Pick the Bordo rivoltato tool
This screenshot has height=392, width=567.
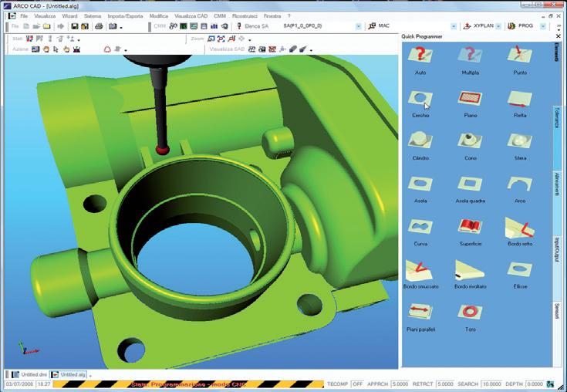[x=470, y=275]
